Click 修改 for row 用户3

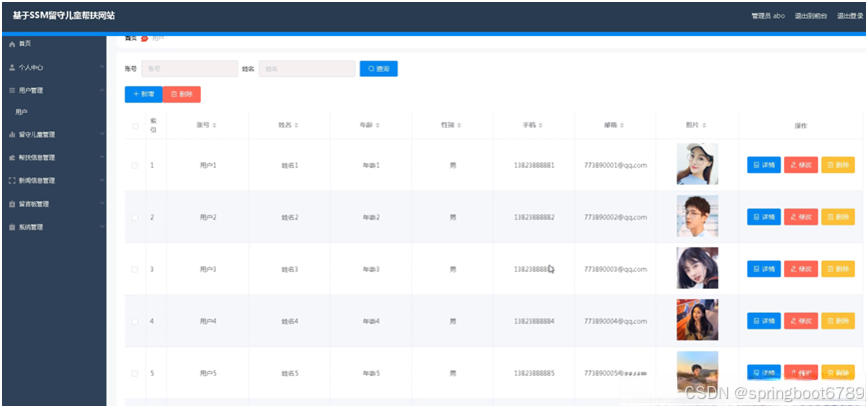[801, 269]
